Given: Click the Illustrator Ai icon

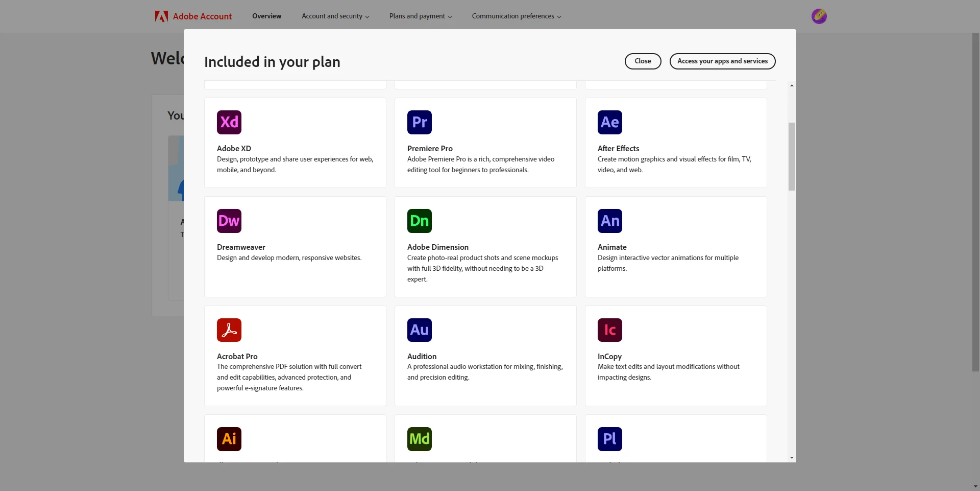Looking at the screenshot, I should pyautogui.click(x=229, y=439).
